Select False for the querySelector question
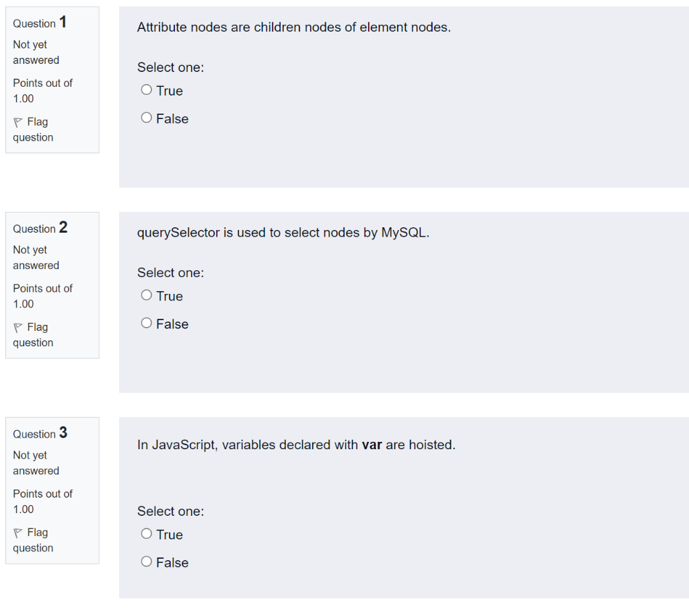The height and width of the screenshot is (616, 689). (146, 322)
